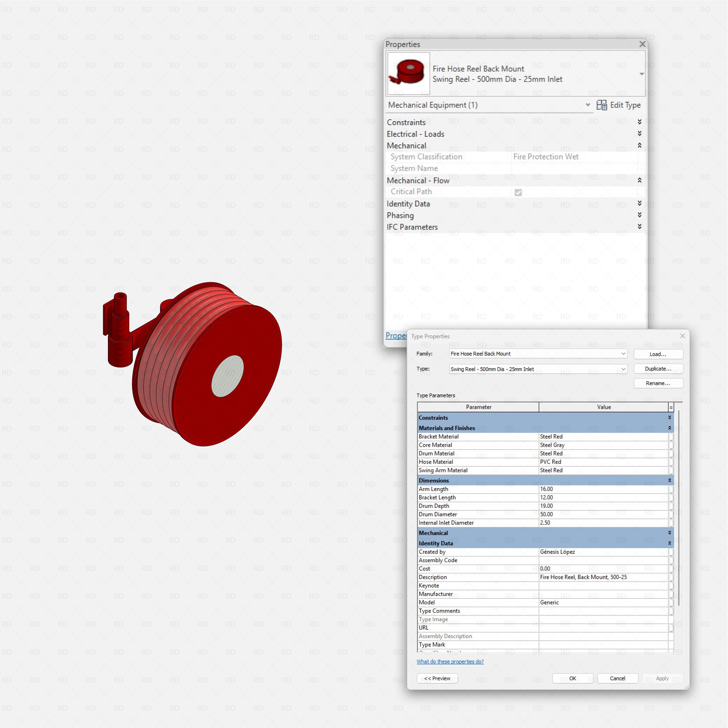Click the Load... button
This screenshot has width=728, height=728.
coord(658,354)
